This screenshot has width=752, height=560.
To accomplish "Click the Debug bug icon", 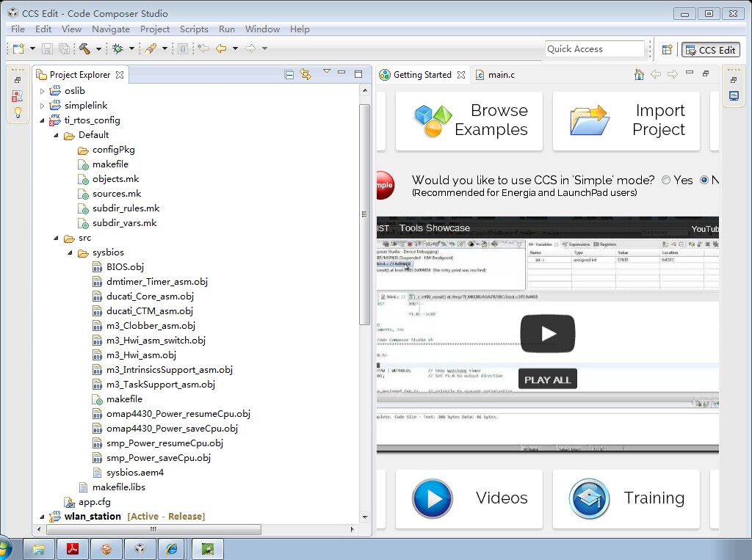I will click(x=117, y=48).
